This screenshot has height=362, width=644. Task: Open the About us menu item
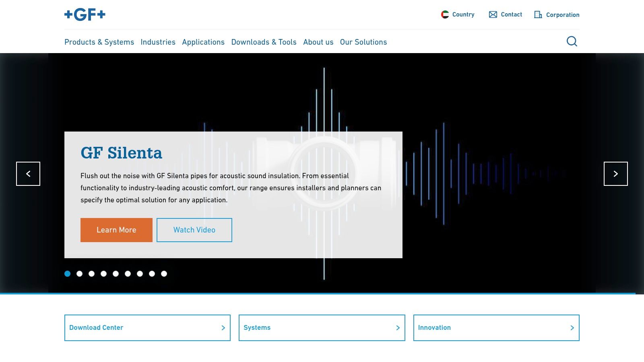tap(318, 42)
